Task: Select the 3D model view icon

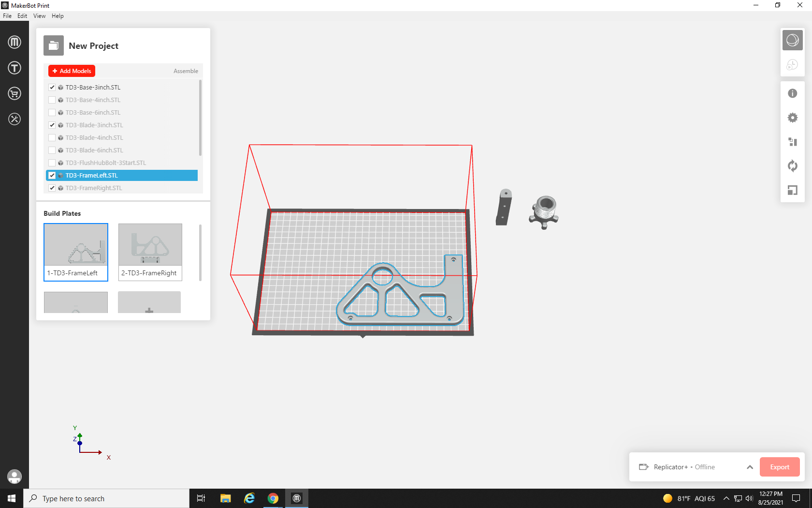Action: point(793,40)
